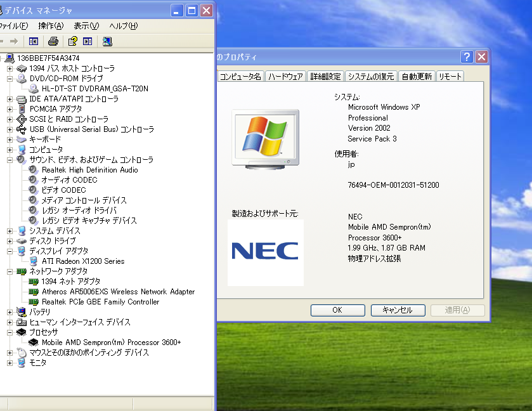This screenshot has width=532, height=411.
Task: Select the Mobile AMD Sempron processor icon
Action: (x=33, y=342)
